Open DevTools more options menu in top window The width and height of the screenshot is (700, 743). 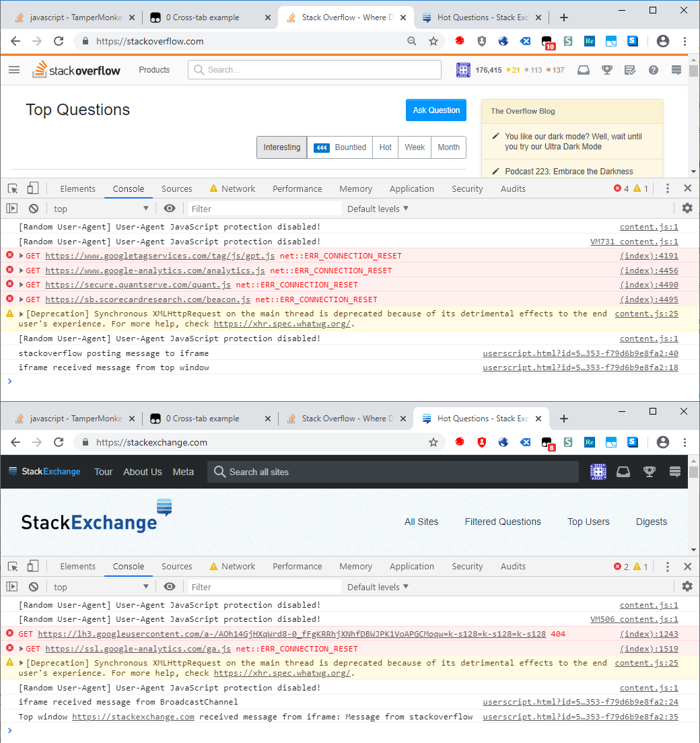point(667,188)
